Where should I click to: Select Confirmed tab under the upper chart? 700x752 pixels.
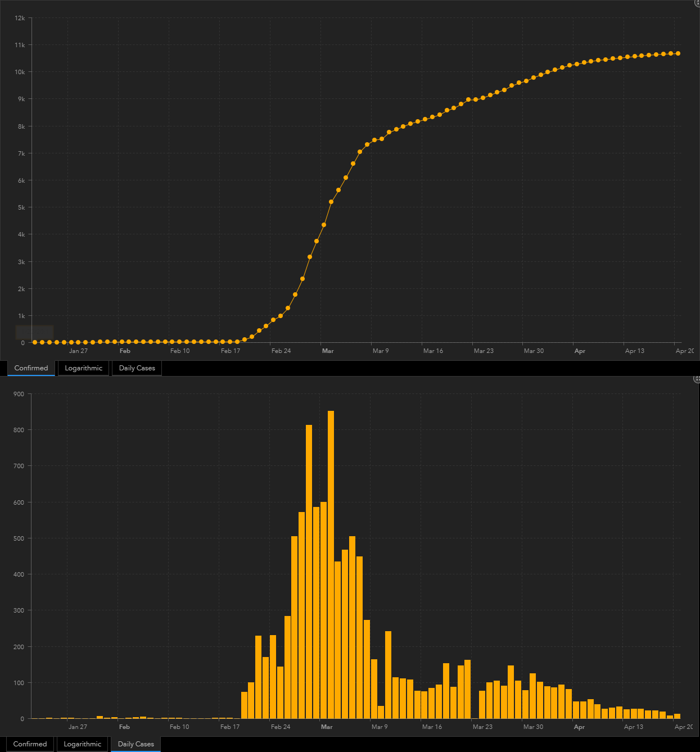(x=31, y=368)
